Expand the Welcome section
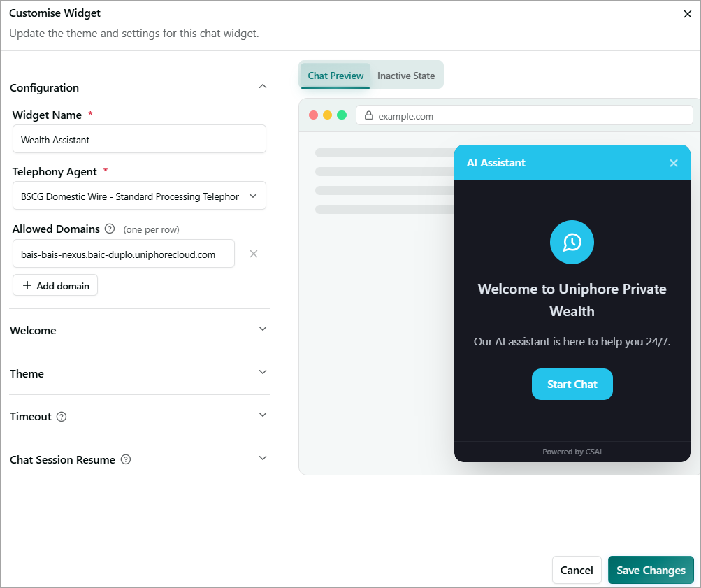Viewport: 701px width, 588px height. pyautogui.click(x=263, y=329)
